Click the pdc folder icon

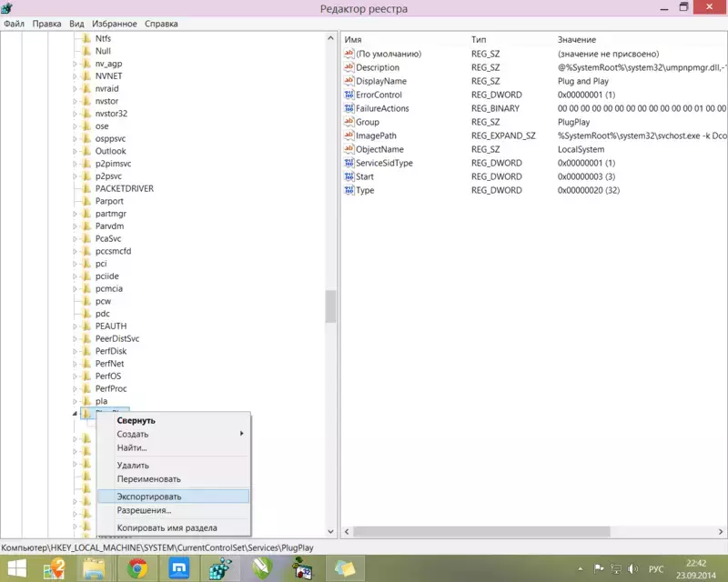click(x=86, y=314)
